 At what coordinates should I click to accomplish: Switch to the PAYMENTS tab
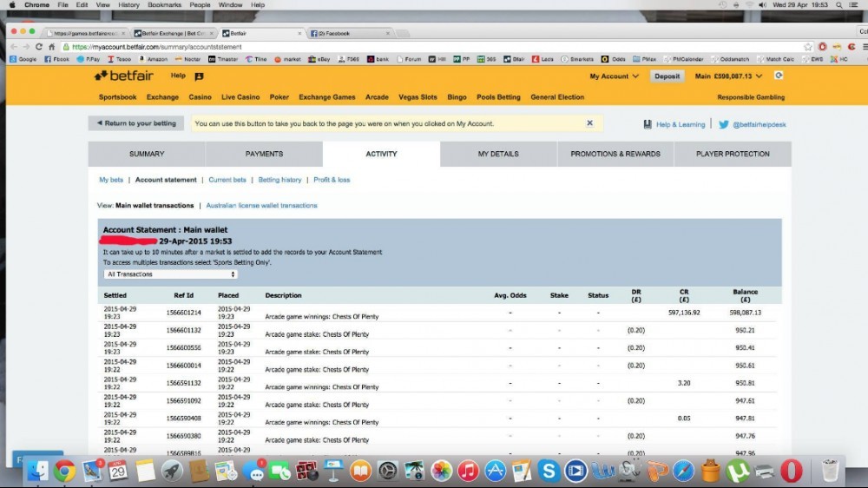[264, 154]
